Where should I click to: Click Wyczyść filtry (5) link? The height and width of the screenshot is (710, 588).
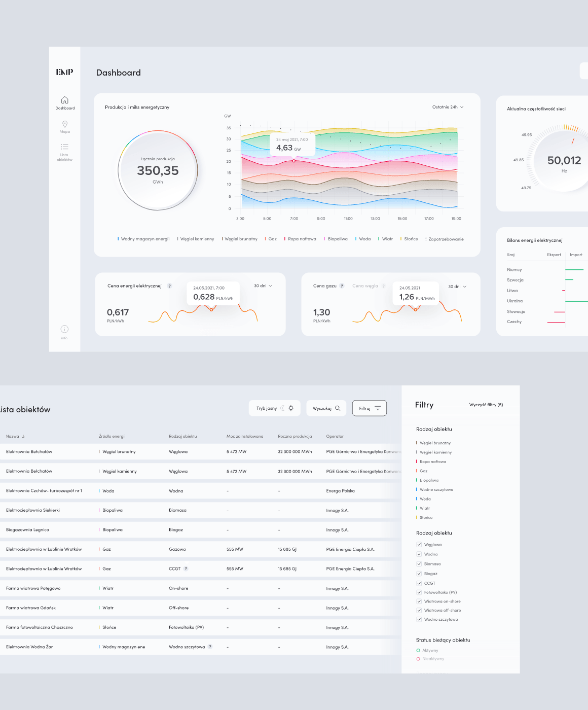coord(486,405)
